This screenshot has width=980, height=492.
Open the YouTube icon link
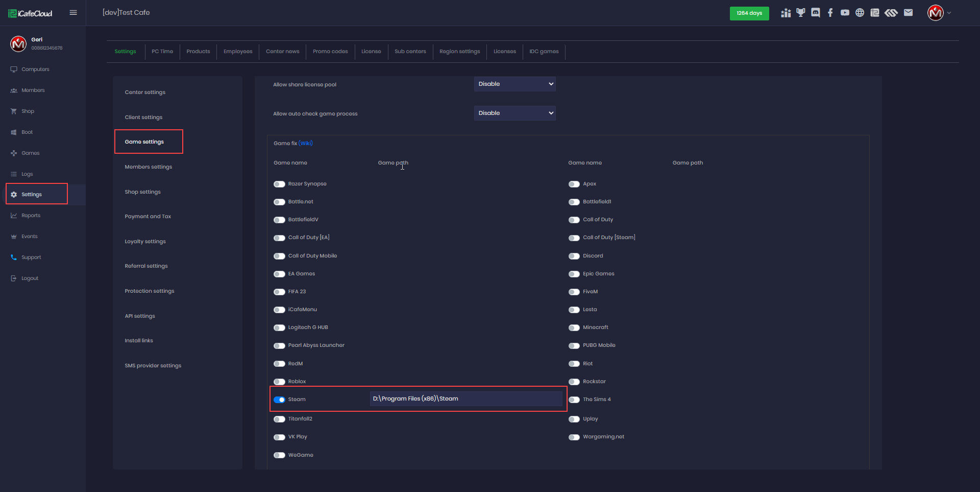(x=845, y=13)
